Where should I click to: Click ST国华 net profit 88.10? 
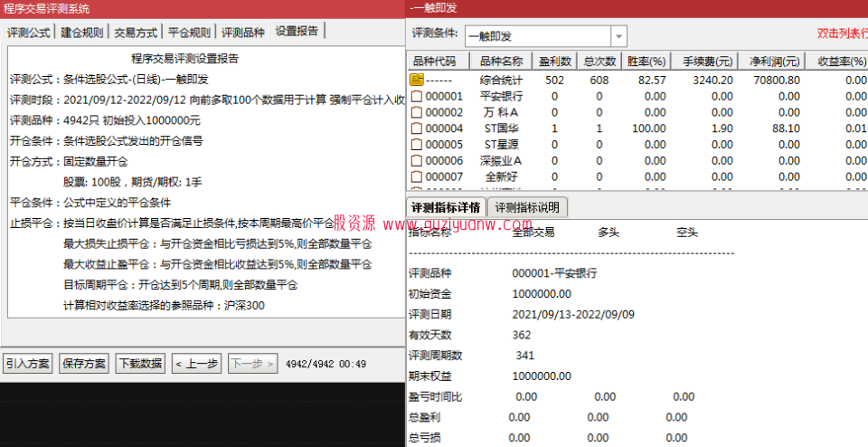pos(786,128)
